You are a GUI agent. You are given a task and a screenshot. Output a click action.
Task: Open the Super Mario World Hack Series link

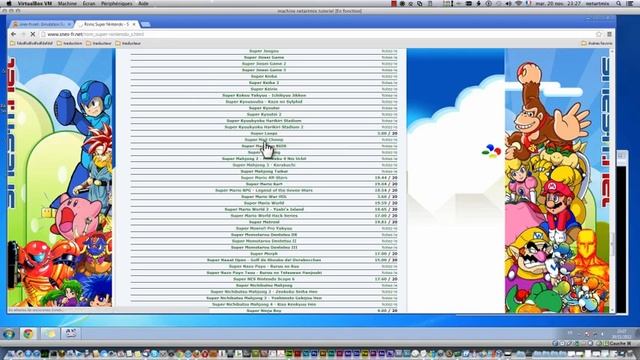[264, 216]
